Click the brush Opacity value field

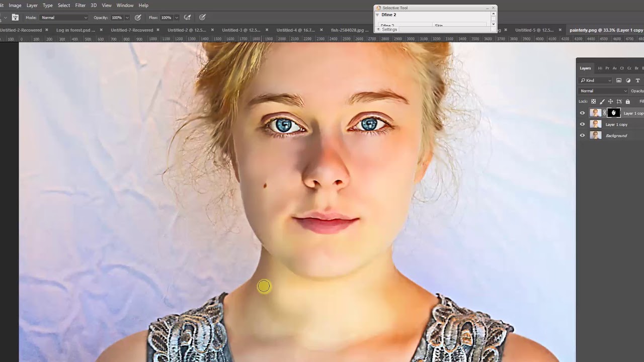pyautogui.click(x=117, y=18)
